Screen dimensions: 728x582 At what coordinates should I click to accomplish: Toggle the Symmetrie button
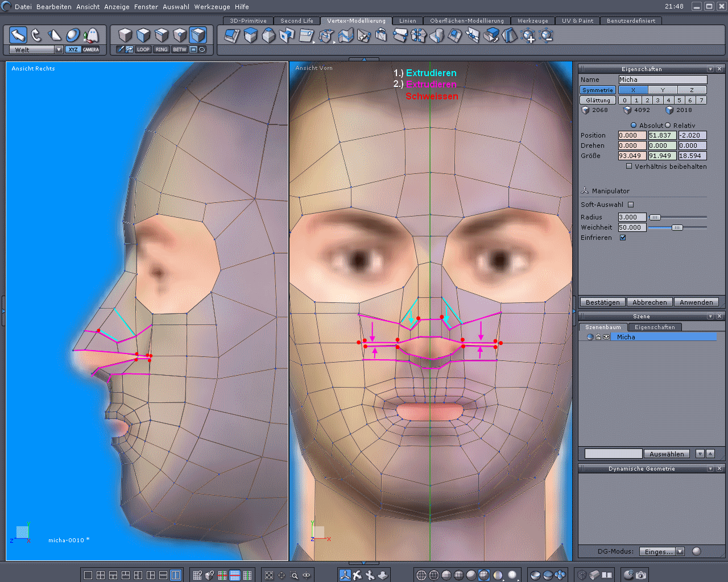pos(598,90)
